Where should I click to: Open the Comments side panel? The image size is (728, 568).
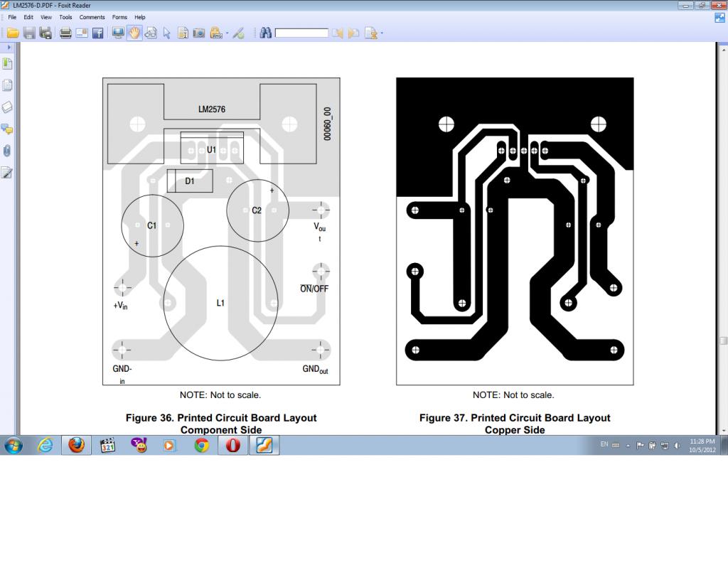[7, 129]
